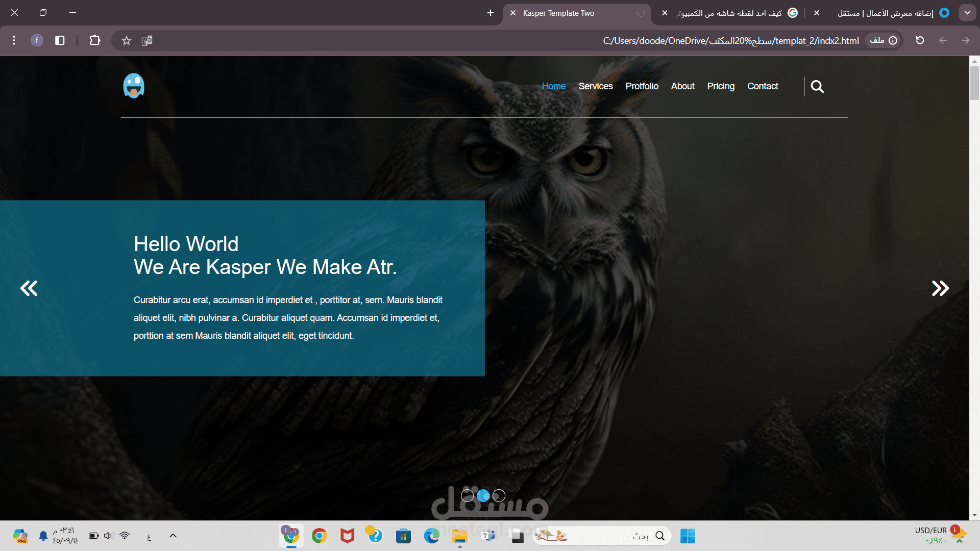Switch to the Google screenshot search tab
Viewport: 980px width, 551px height.
pyautogui.click(x=730, y=13)
